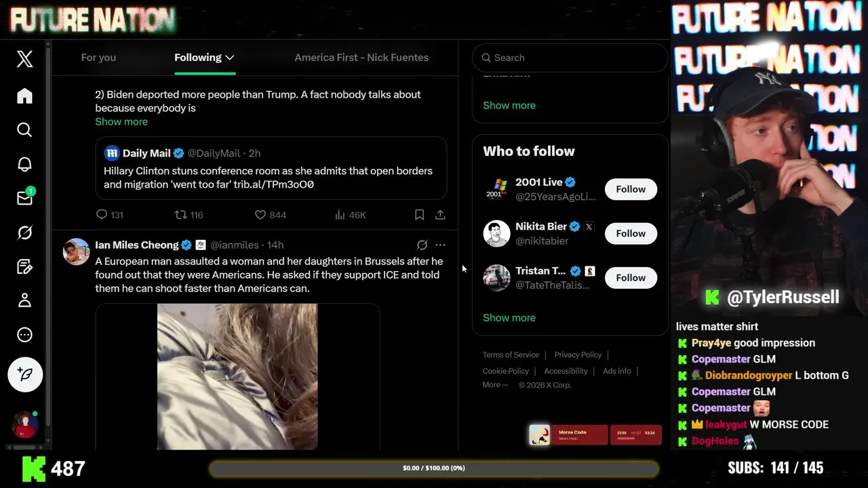The width and height of the screenshot is (868, 488).
Task: Click Show more above Who to follow
Action: point(509,105)
